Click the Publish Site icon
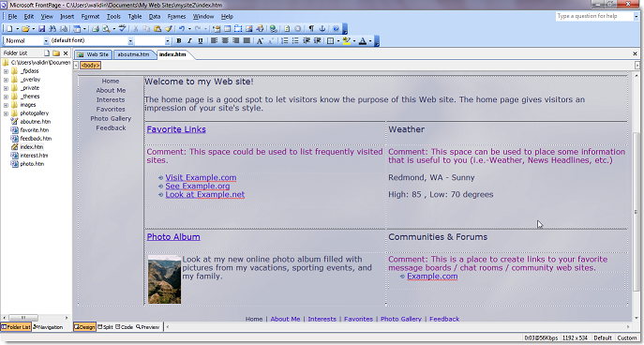The height and width of the screenshot is (345, 644). point(64,29)
